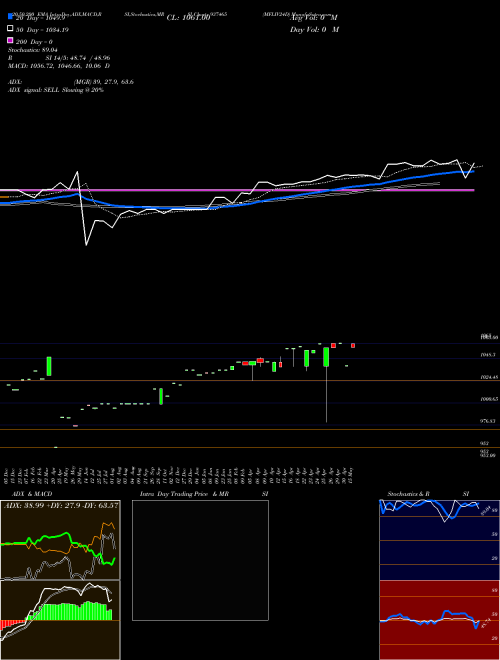Click the 'Stochastics & RSI' panel title
Screen dimensions: 500x660
(428, 494)
